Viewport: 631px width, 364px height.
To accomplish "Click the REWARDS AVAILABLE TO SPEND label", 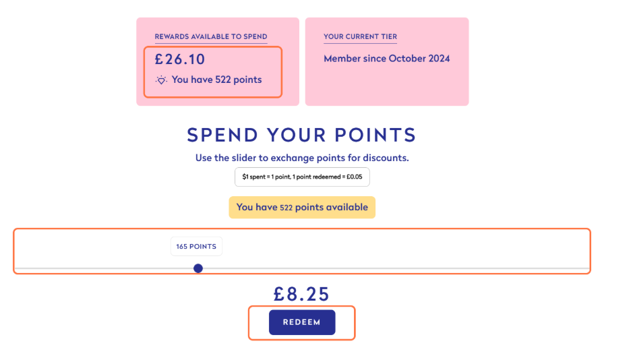I will click(x=210, y=36).
